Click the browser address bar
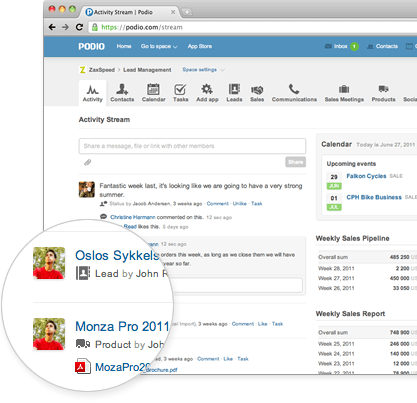Image resolution: width=417 pixels, height=403 pixels. [x=253, y=27]
